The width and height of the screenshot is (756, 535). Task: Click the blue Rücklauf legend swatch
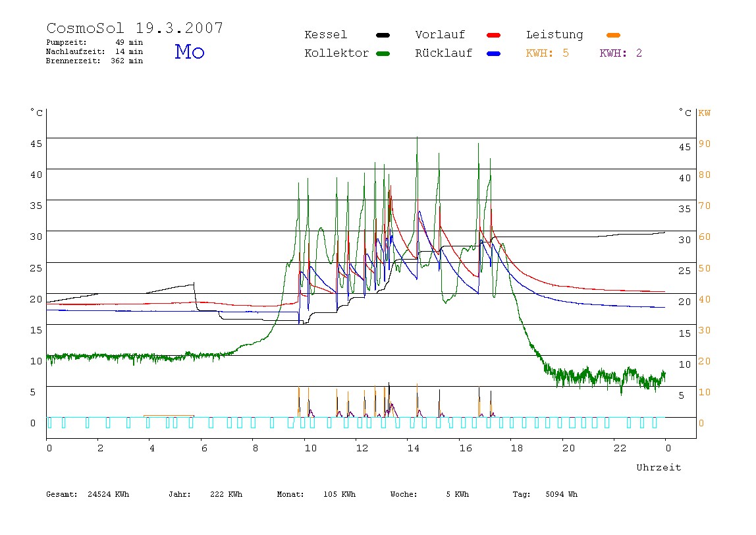(x=494, y=53)
